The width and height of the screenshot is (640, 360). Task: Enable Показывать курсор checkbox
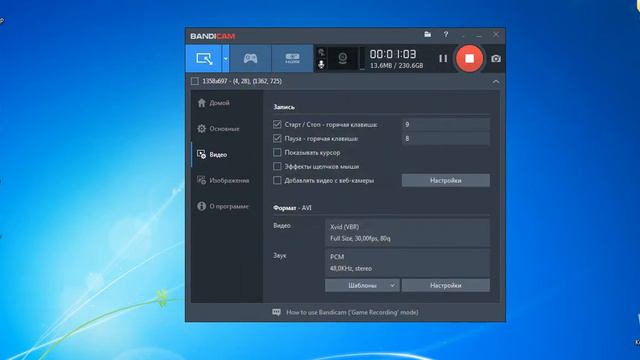pos(277,152)
